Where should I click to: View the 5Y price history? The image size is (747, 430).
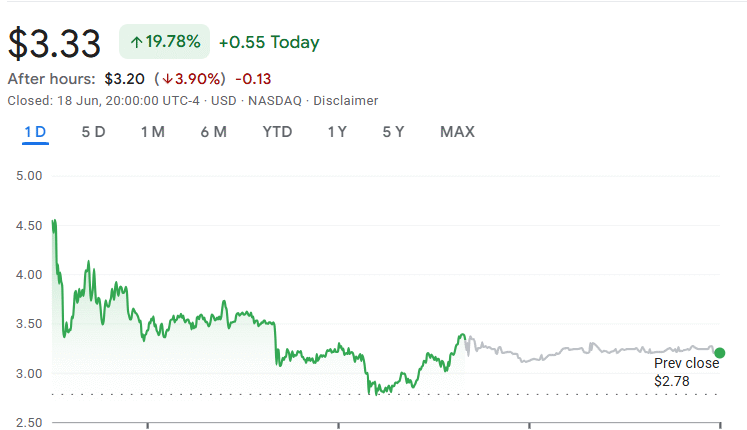(x=393, y=132)
